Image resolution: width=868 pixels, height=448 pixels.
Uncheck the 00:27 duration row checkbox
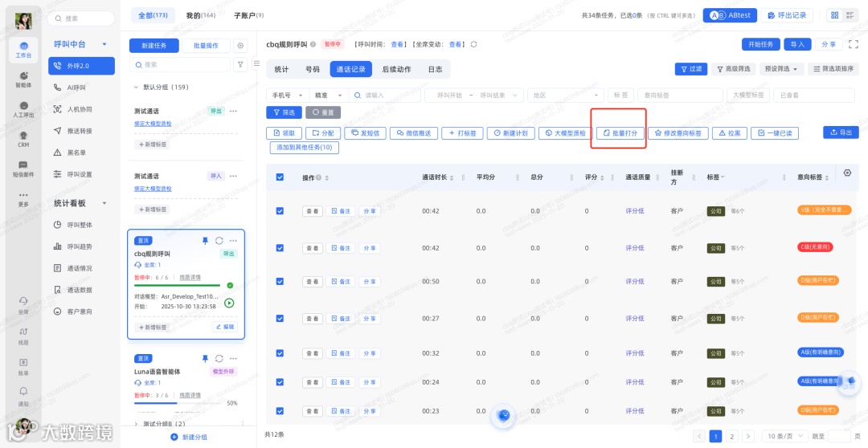pyautogui.click(x=280, y=318)
